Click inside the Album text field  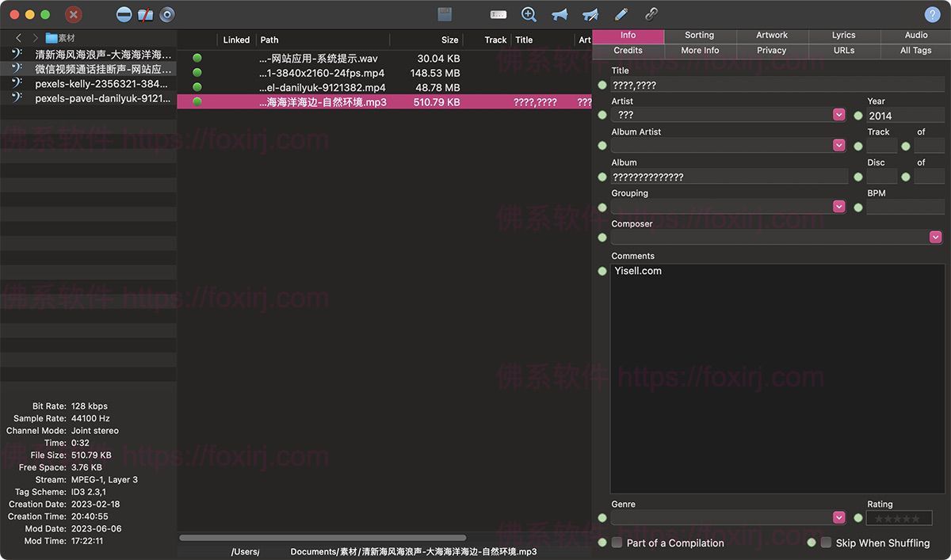pos(729,176)
